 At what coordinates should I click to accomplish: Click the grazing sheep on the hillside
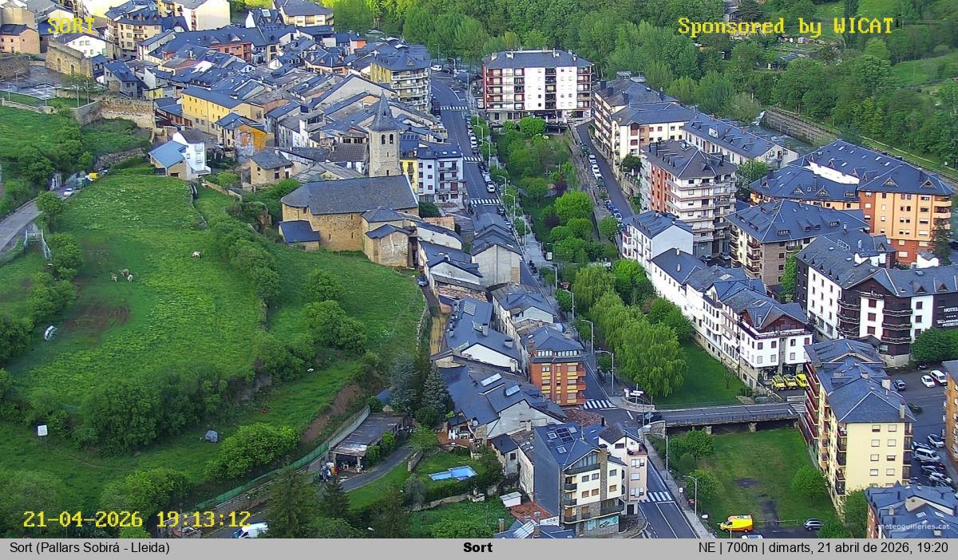[122, 276]
